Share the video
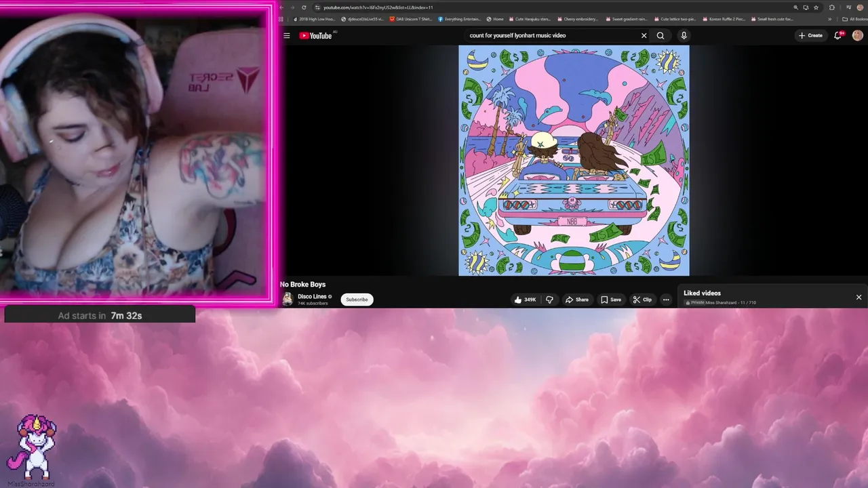868x488 pixels. point(577,300)
